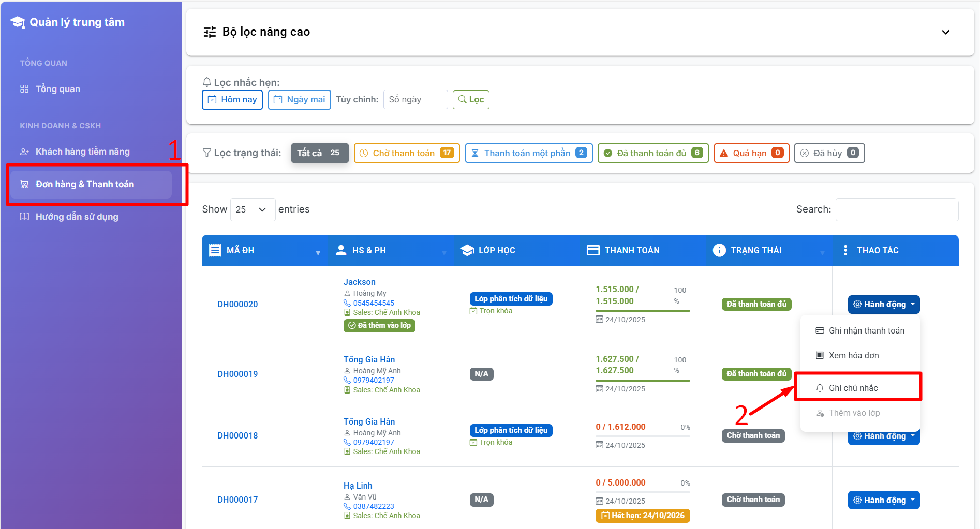Click the book icon for Hướng dẫn sử dụng
The image size is (980, 529).
[x=24, y=217]
